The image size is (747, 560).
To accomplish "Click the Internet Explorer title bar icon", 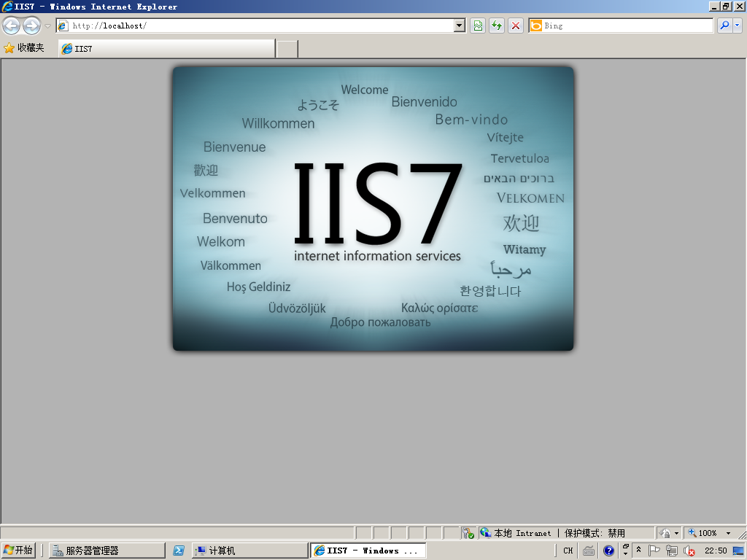I will (7, 7).
